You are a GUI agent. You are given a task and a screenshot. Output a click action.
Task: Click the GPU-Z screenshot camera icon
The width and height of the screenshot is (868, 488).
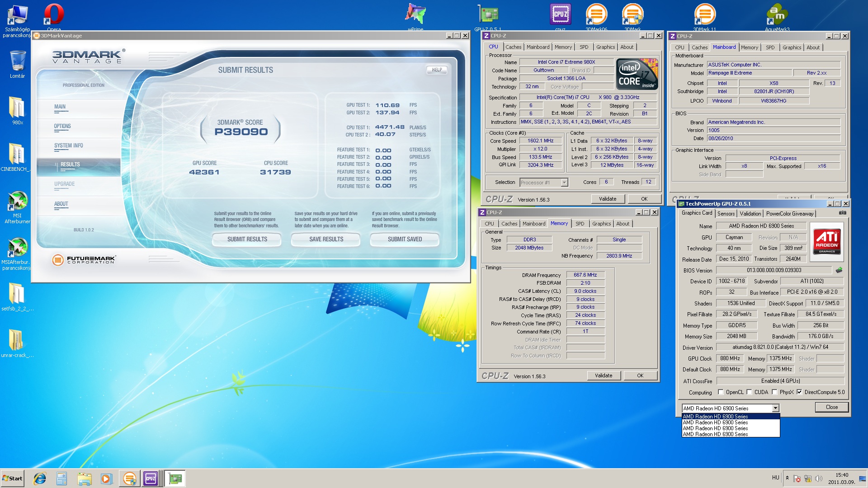pyautogui.click(x=843, y=213)
